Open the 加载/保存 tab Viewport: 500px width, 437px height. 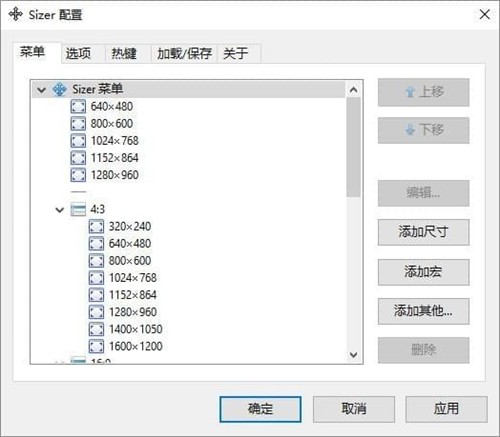tap(184, 53)
